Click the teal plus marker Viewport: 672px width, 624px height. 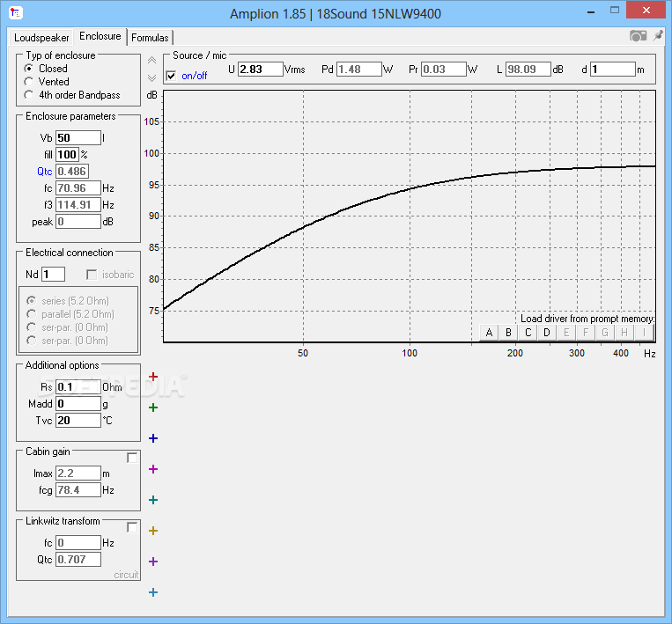153,500
